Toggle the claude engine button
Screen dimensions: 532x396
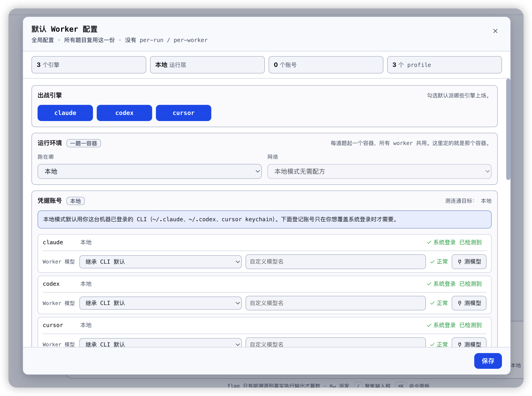click(65, 113)
